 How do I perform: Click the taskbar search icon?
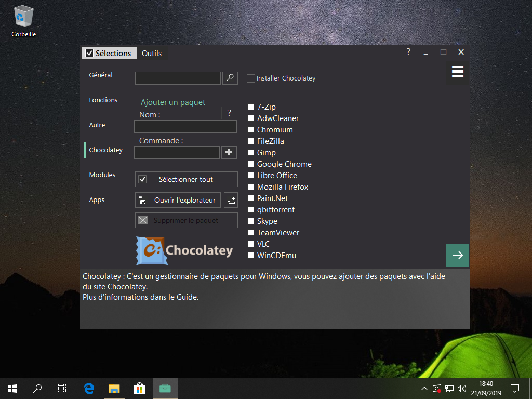[x=37, y=389]
